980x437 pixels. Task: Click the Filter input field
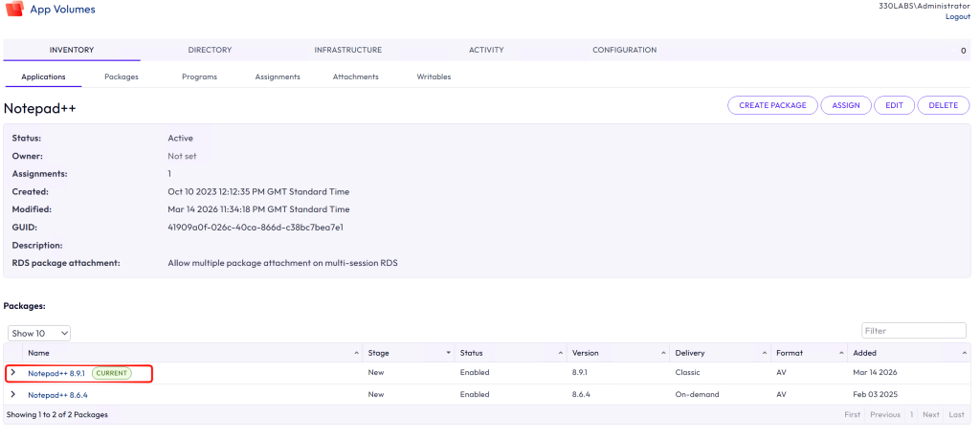coord(914,331)
